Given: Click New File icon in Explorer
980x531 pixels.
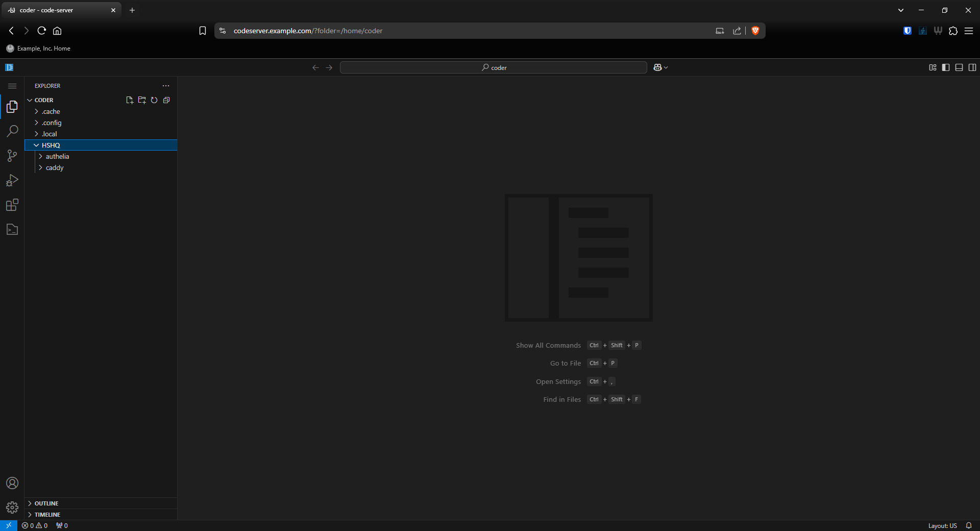Looking at the screenshot, I should coord(130,100).
